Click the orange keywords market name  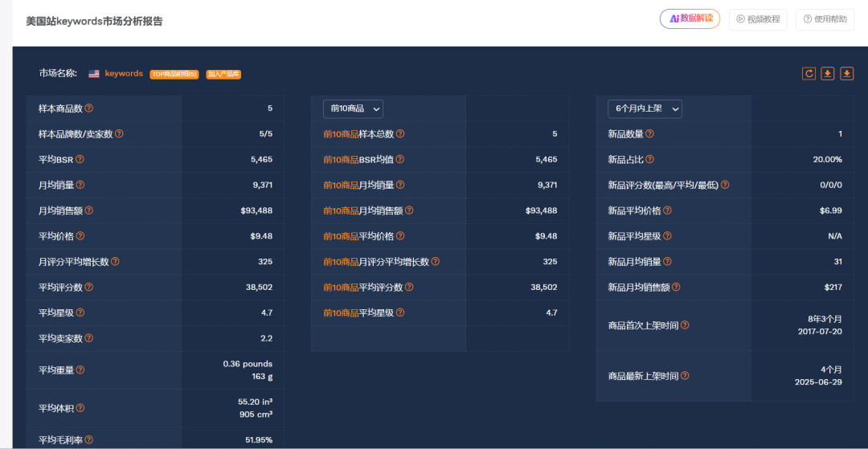click(x=124, y=74)
